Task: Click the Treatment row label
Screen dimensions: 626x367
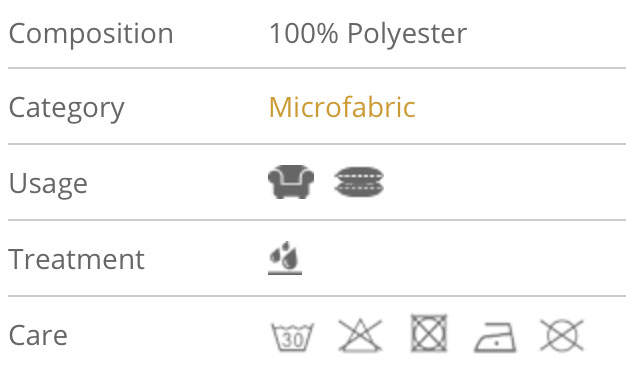Action: click(x=76, y=259)
